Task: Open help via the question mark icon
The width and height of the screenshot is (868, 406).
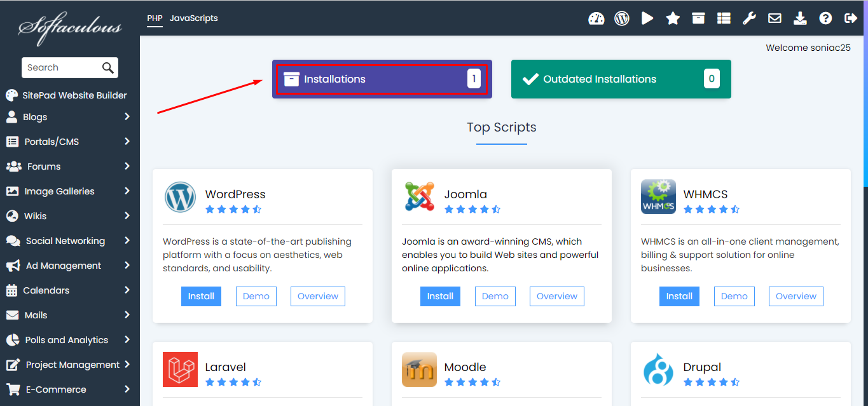Action: [825, 18]
